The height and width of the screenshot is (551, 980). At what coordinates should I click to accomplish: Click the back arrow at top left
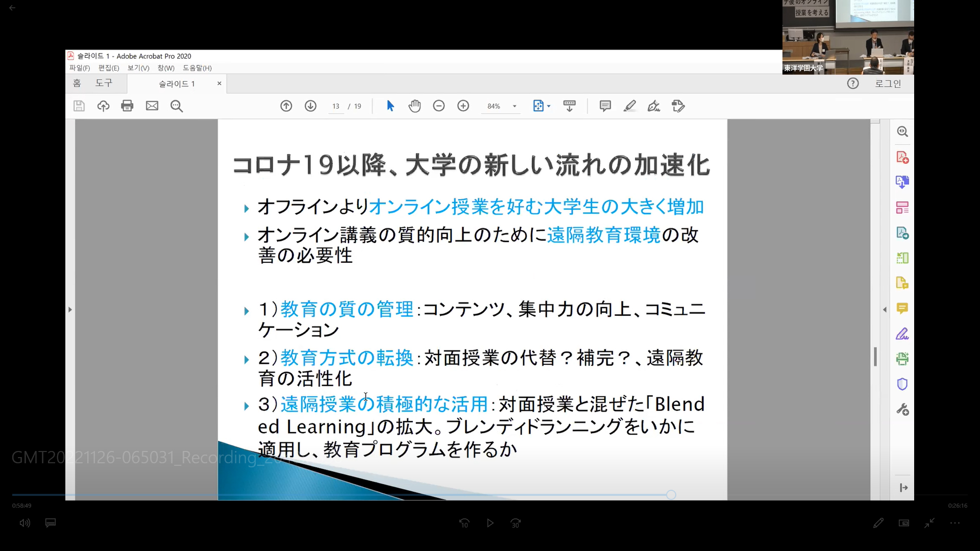(x=12, y=8)
